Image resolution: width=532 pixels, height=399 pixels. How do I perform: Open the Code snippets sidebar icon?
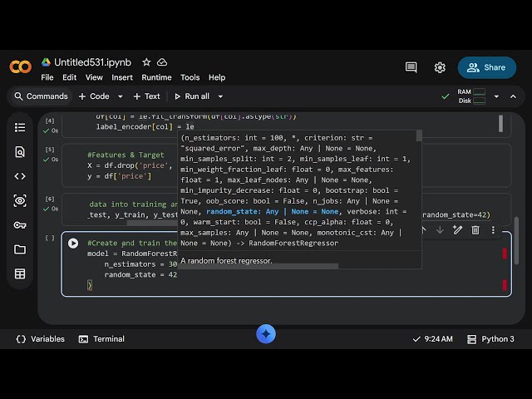pos(20,176)
